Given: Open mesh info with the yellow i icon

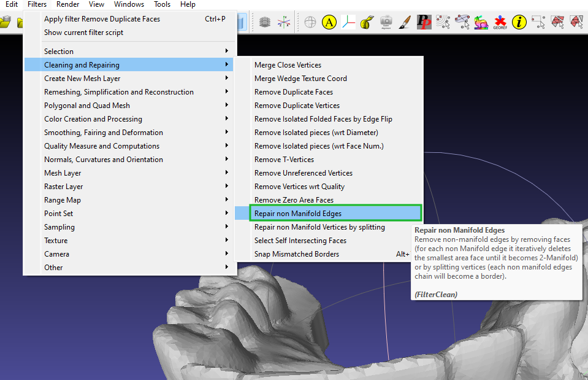Looking at the screenshot, I should 519,21.
